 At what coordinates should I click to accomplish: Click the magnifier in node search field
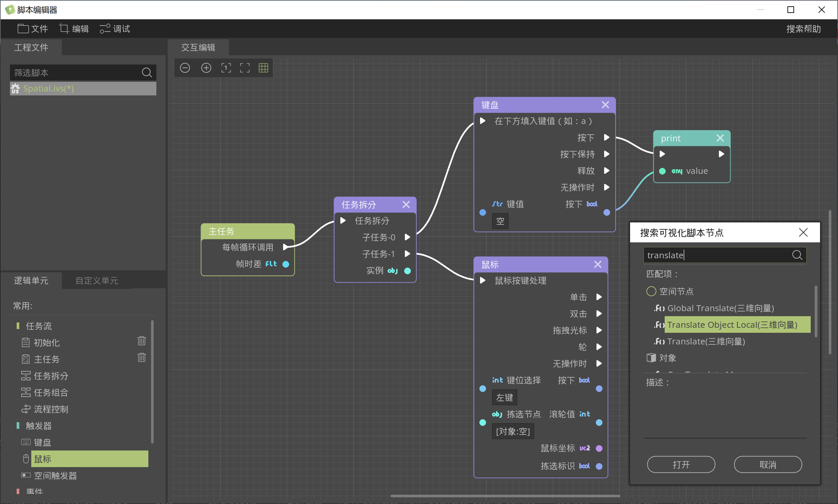797,255
